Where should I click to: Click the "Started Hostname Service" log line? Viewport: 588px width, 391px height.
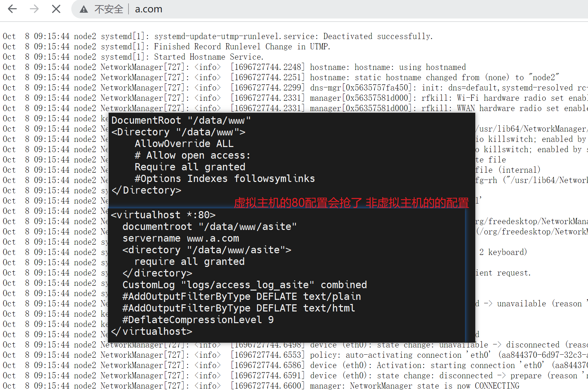tap(208, 57)
